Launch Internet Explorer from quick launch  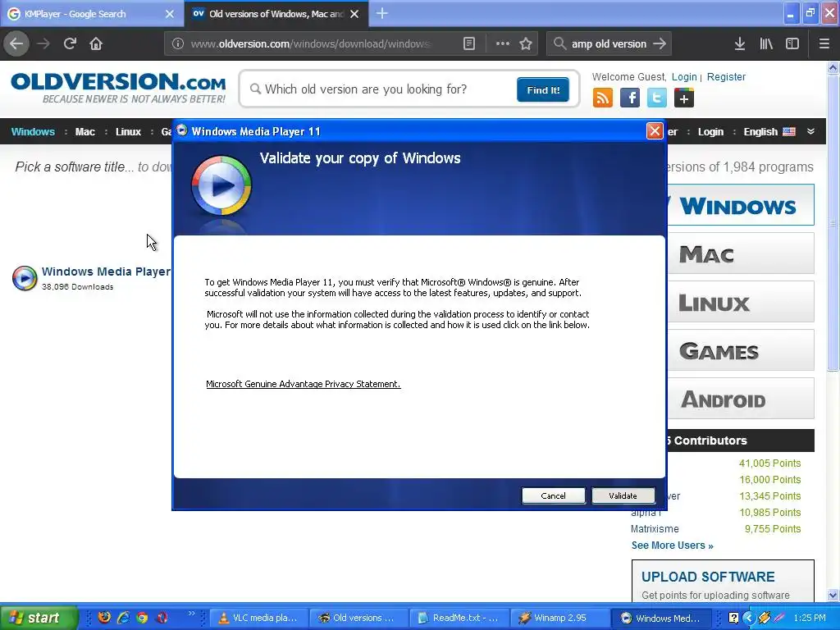point(123,617)
